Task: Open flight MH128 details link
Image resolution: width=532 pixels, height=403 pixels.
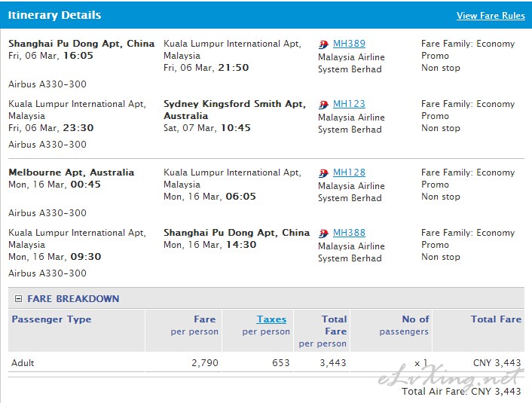Action: 349,172
